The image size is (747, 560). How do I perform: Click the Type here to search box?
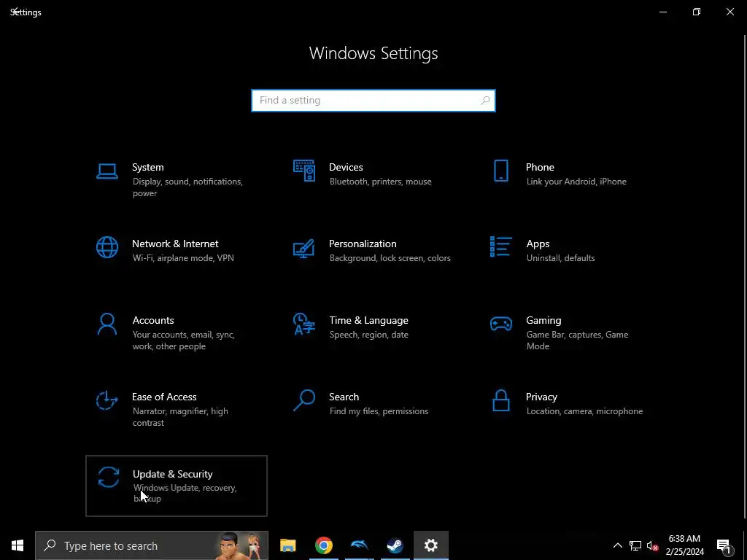152,545
